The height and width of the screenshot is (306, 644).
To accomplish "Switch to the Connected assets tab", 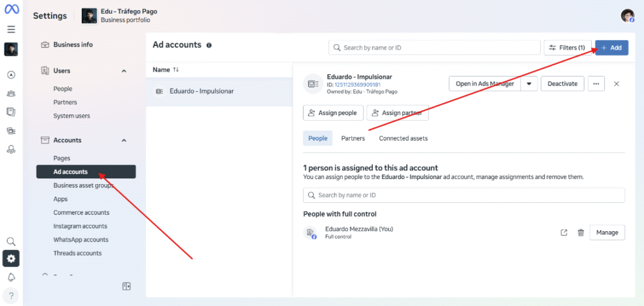I will coord(403,138).
